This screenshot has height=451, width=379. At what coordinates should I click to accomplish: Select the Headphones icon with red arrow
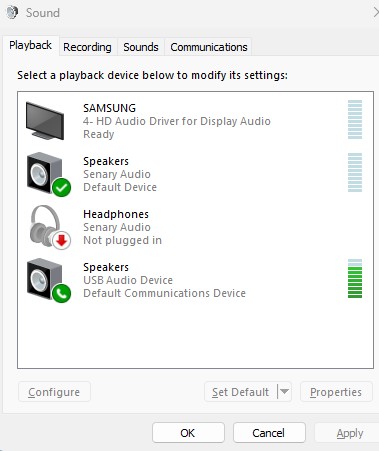tap(50, 227)
